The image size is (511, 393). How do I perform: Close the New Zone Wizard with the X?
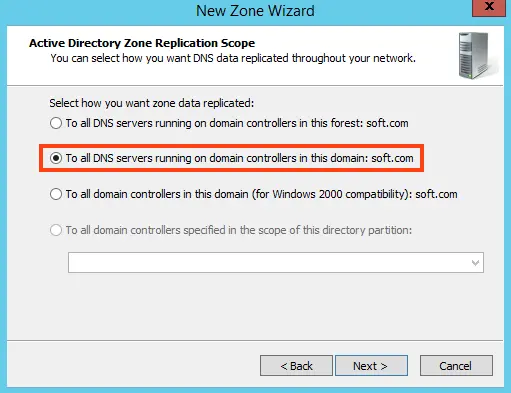[489, 7]
